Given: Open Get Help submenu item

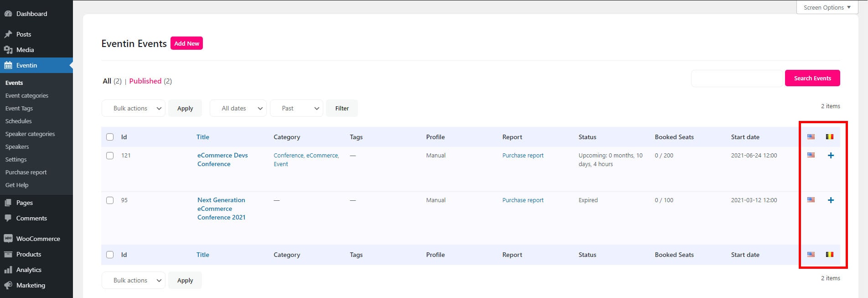Looking at the screenshot, I should pos(17,185).
